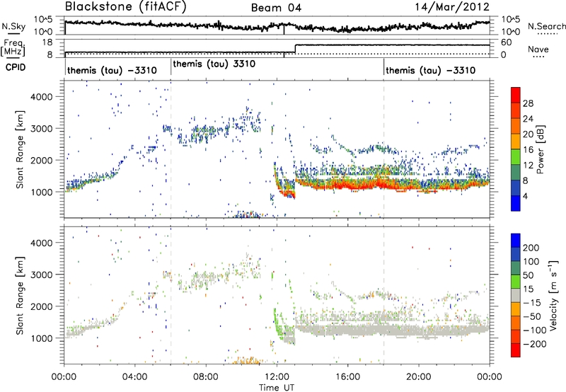Click the '04:00' time axis tick label
The height and width of the screenshot is (392, 566).
[134, 377]
